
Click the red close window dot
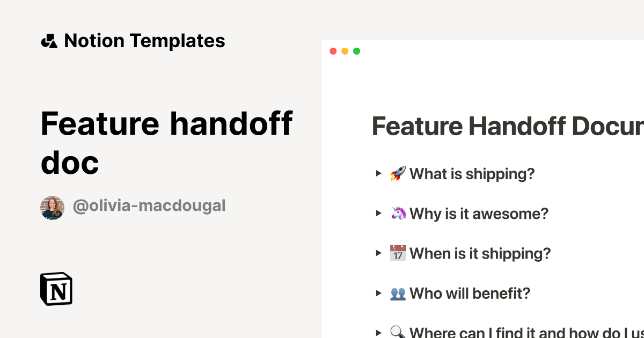(333, 52)
